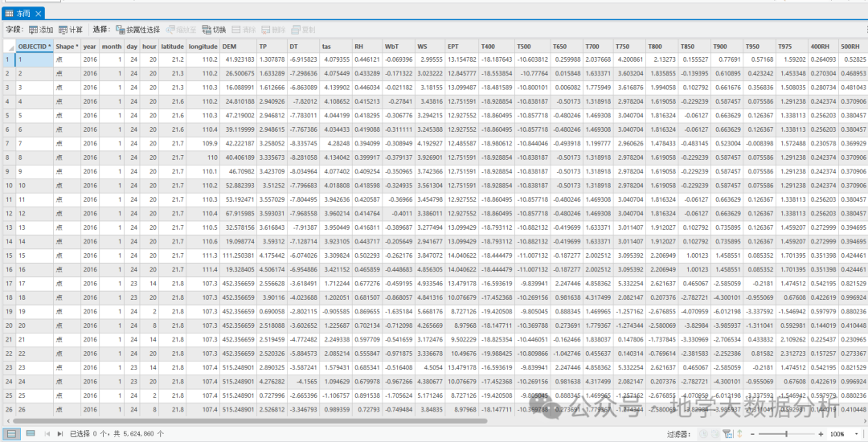Click the 计算 (calculate field) icon
868x442 pixels.
pos(63,29)
